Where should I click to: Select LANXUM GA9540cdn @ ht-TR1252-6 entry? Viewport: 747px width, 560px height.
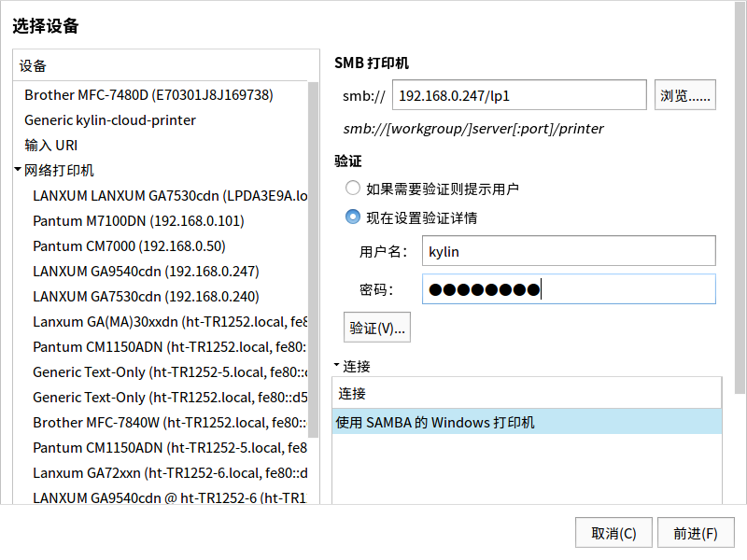pyautogui.click(x=161, y=497)
